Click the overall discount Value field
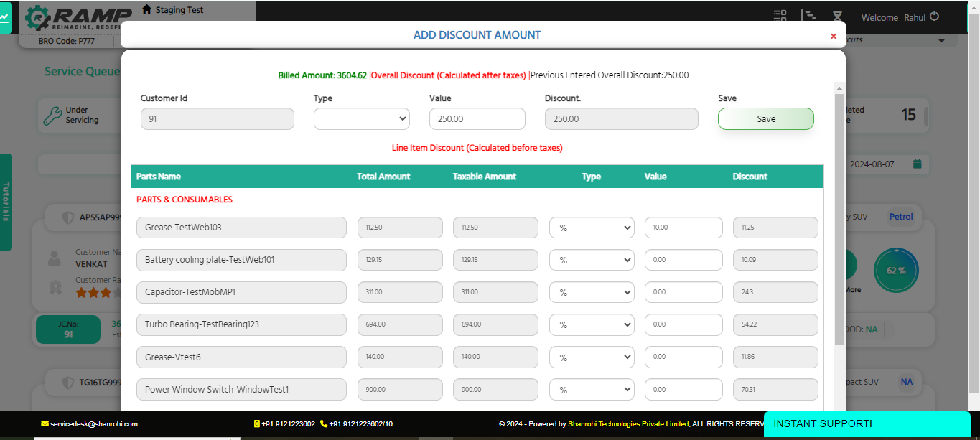The height and width of the screenshot is (440, 980). coord(477,119)
